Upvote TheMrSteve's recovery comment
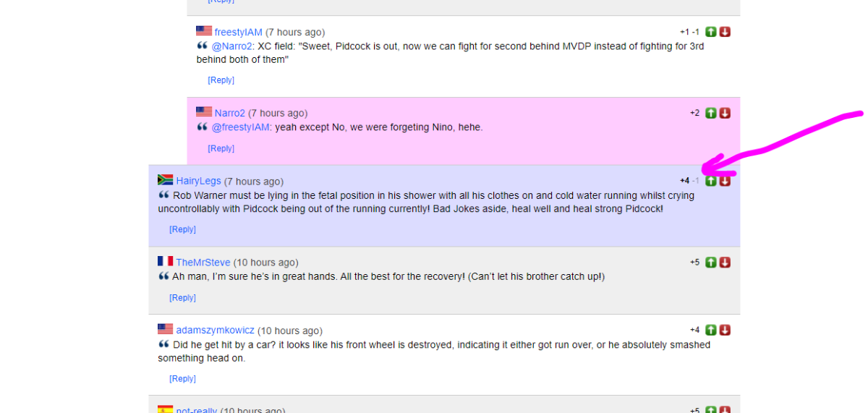The width and height of the screenshot is (868, 413). (x=711, y=262)
